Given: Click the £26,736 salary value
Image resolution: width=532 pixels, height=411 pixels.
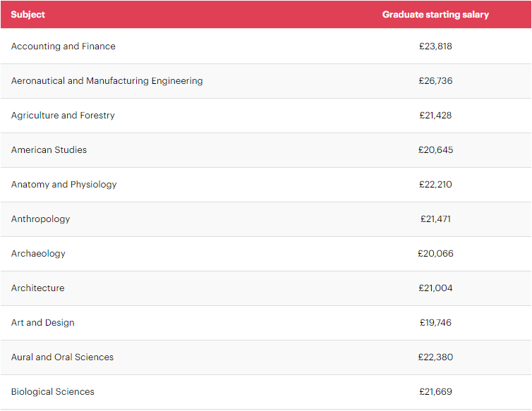Looking at the screenshot, I should click(435, 81).
